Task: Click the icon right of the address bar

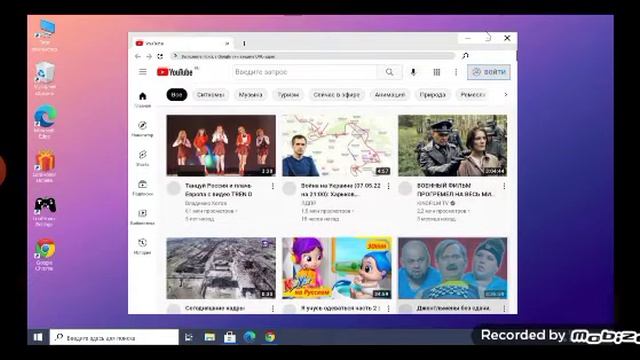Action: 465,56
